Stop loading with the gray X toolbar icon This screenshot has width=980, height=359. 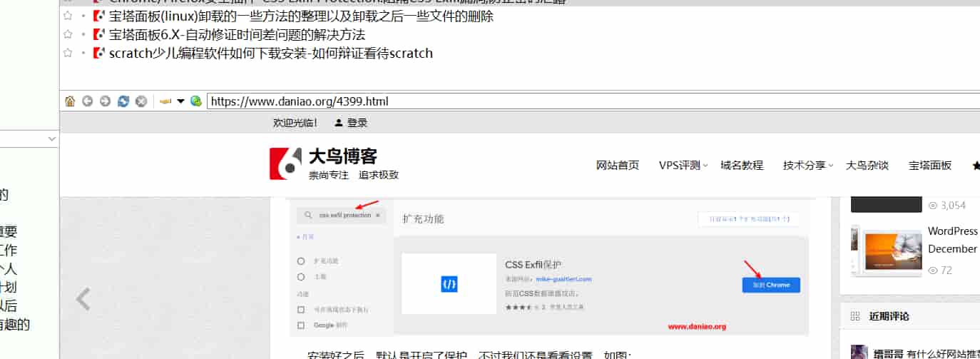tap(141, 101)
